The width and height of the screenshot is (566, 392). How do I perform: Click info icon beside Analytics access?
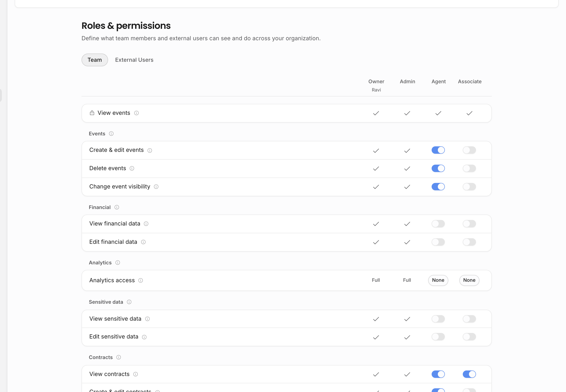click(x=141, y=280)
